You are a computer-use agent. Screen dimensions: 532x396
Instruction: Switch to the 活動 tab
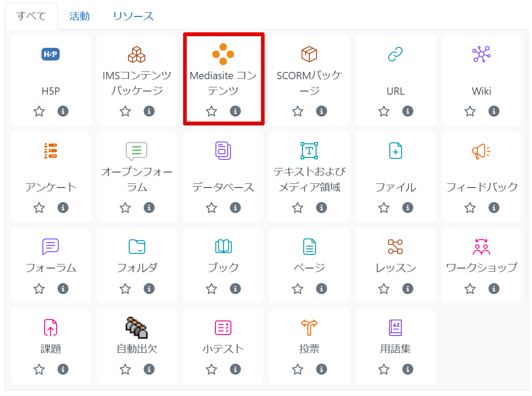pos(79,16)
